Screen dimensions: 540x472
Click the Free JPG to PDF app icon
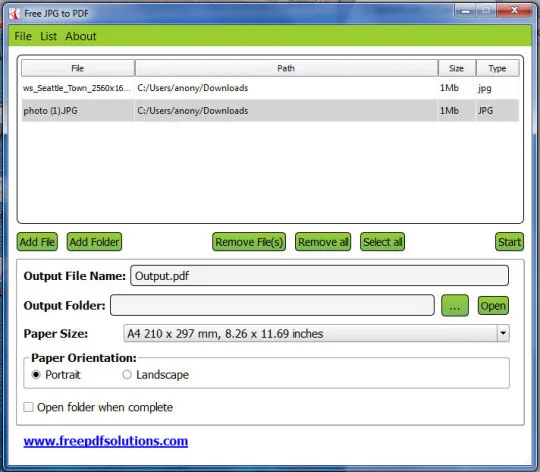pyautogui.click(x=14, y=14)
